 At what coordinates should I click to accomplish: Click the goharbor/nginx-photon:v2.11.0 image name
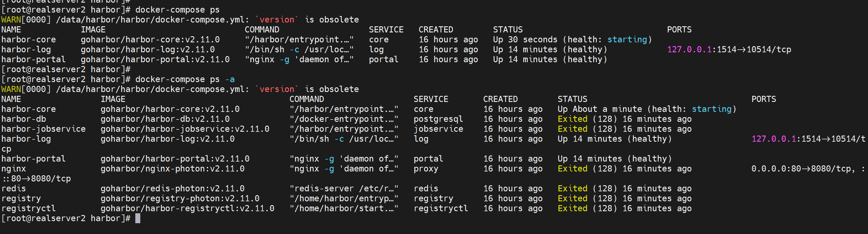coord(172,169)
